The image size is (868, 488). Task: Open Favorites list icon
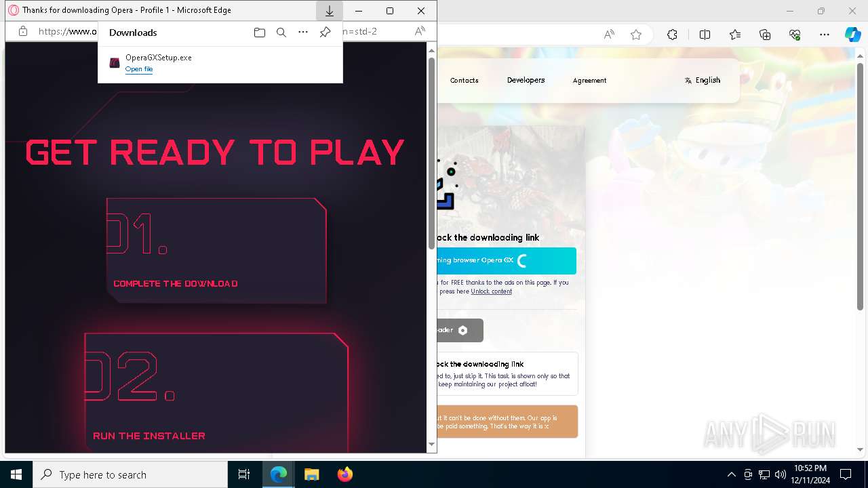[735, 35]
